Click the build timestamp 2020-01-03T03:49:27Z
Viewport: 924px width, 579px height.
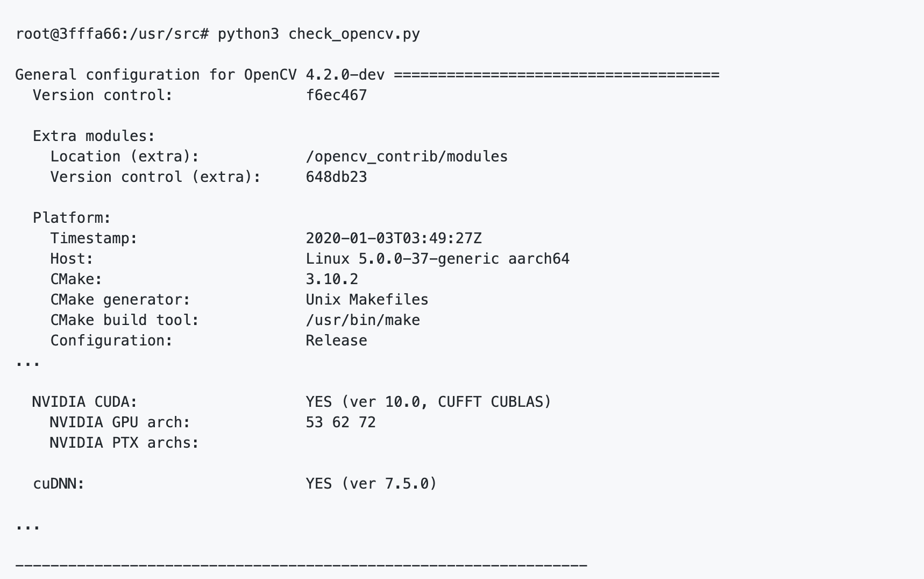[394, 238]
